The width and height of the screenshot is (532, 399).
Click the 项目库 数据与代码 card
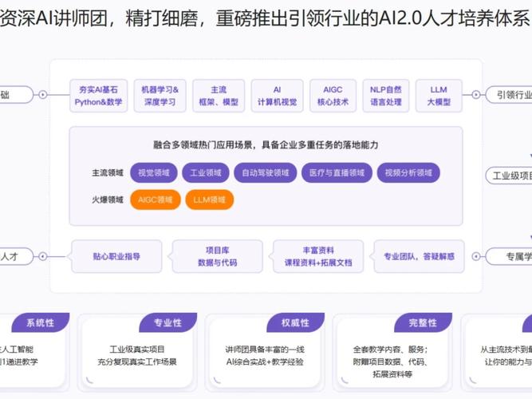pos(217,256)
